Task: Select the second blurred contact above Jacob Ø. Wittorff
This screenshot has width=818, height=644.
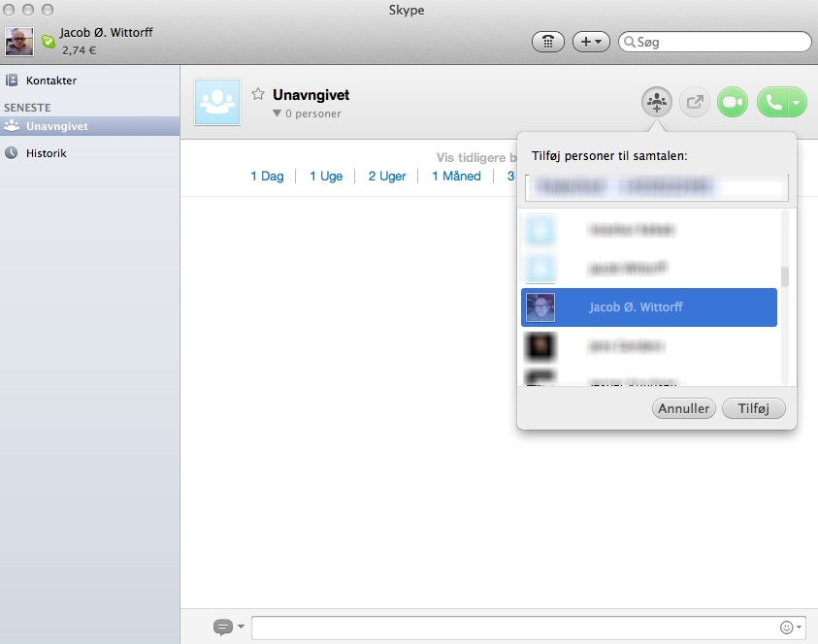Action: pyautogui.click(x=649, y=269)
